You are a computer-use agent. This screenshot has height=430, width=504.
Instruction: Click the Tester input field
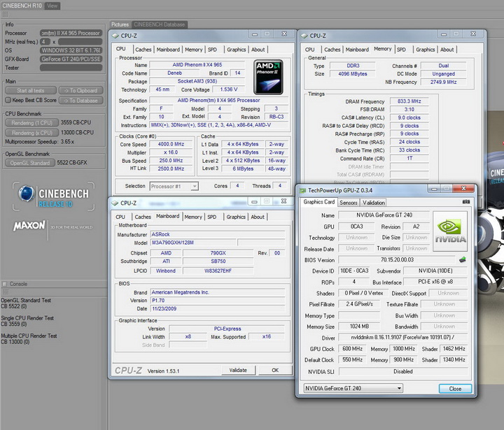click(x=71, y=68)
